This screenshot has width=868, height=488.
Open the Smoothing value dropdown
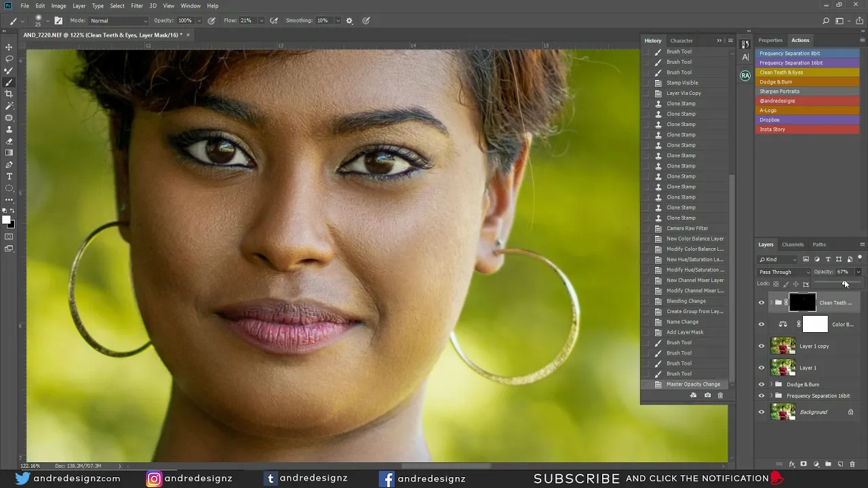coord(338,21)
